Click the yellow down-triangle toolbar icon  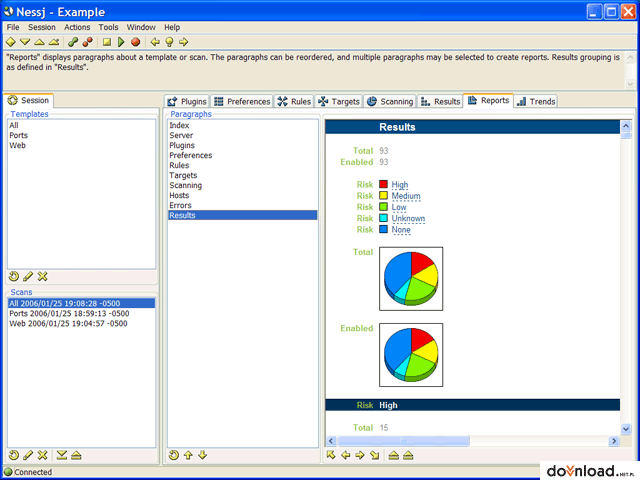[x=25, y=42]
